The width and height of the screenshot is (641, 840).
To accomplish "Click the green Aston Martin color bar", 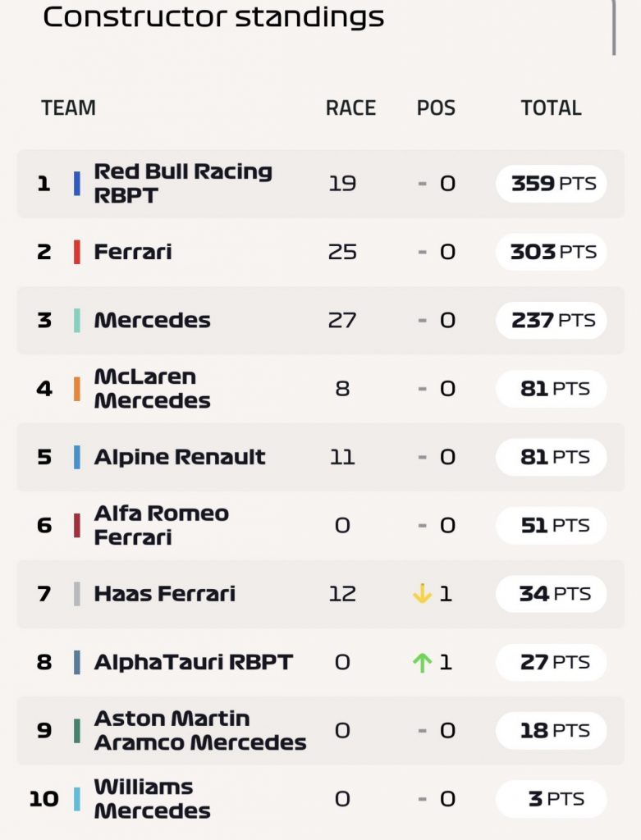I will [77, 731].
